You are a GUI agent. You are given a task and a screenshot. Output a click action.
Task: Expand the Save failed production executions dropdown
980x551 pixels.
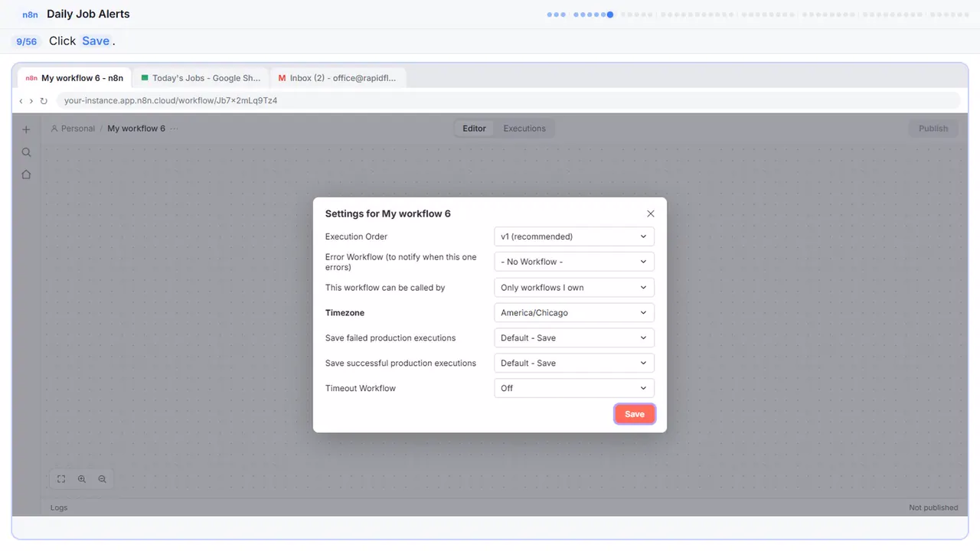coord(574,338)
